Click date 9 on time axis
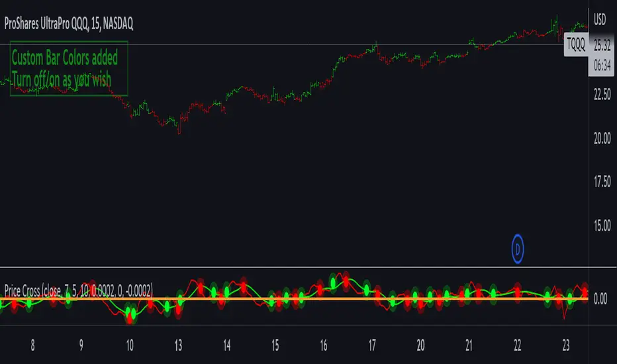Viewport: 617px width, 364px height. coord(81,345)
